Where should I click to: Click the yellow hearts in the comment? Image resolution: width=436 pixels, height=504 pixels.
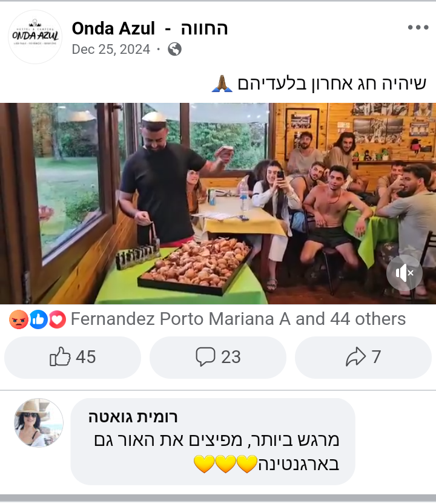(x=225, y=464)
